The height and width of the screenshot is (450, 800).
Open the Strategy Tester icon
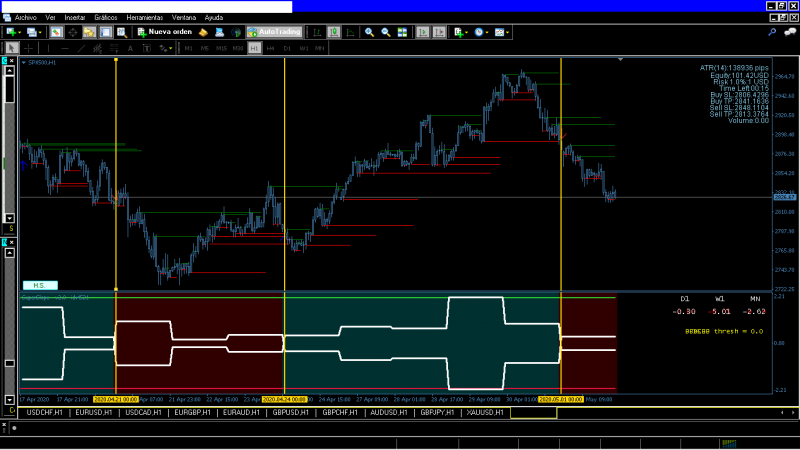pyautogui.click(x=122, y=32)
